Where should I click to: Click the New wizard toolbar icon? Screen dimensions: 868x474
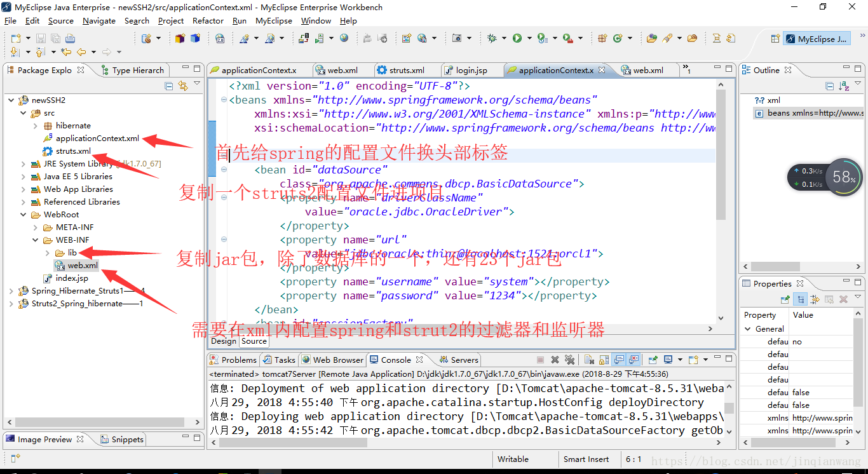click(x=15, y=39)
